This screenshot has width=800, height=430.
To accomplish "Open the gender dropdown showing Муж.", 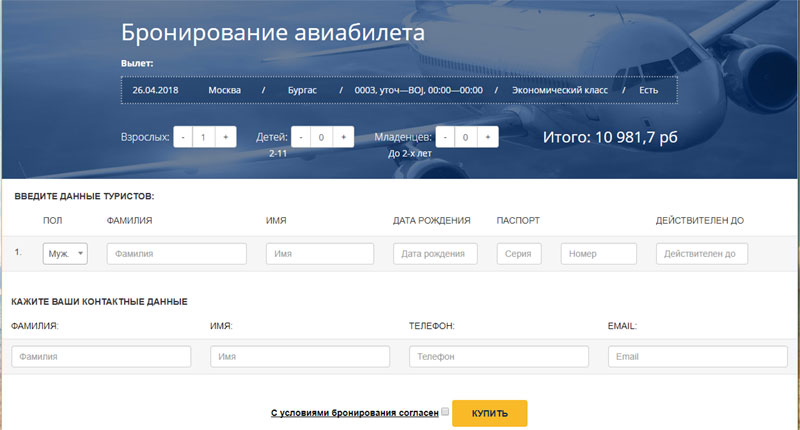I will pyautogui.click(x=65, y=254).
